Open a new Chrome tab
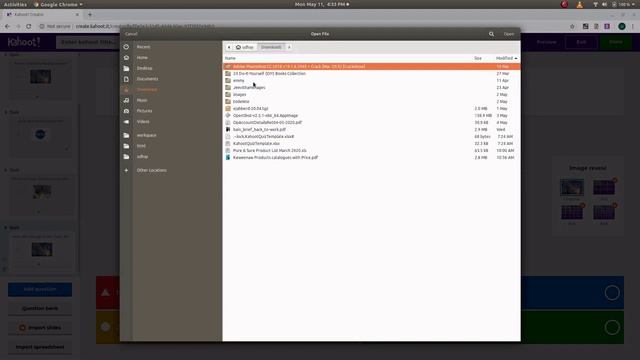Viewport: 640px width, 360px height. 90,15
